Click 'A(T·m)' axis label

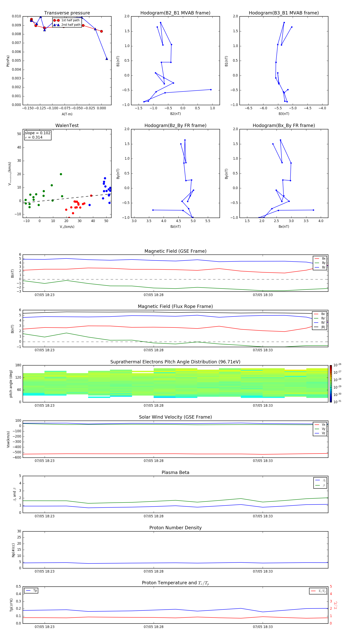tap(67, 114)
